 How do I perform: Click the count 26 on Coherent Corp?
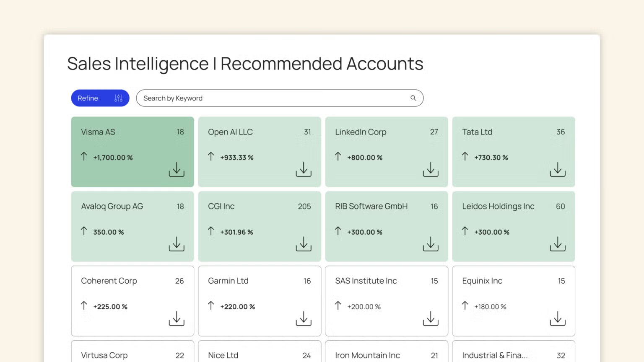tap(179, 281)
